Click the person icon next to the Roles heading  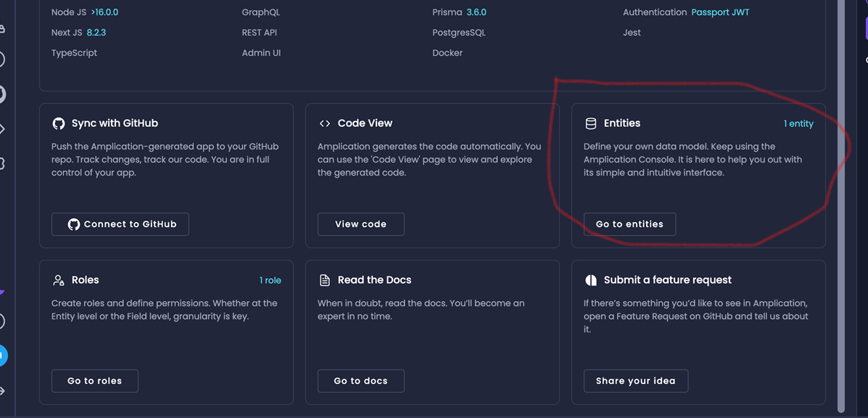click(x=59, y=279)
